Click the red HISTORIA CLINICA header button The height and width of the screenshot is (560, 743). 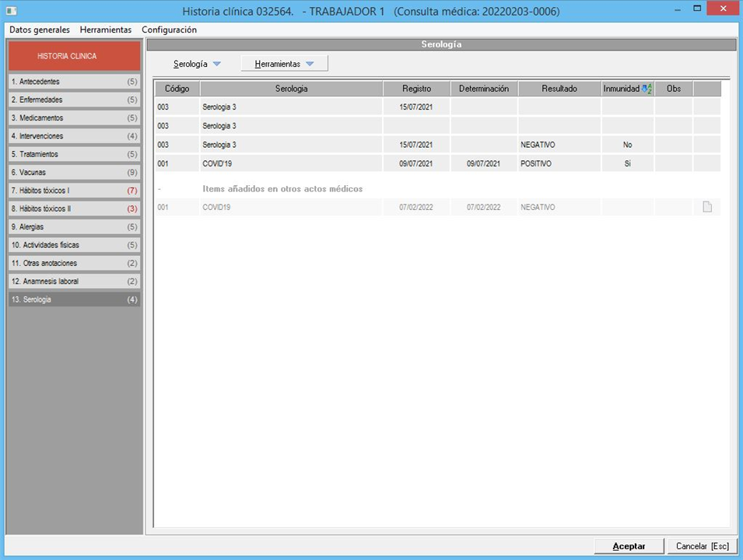point(74,56)
